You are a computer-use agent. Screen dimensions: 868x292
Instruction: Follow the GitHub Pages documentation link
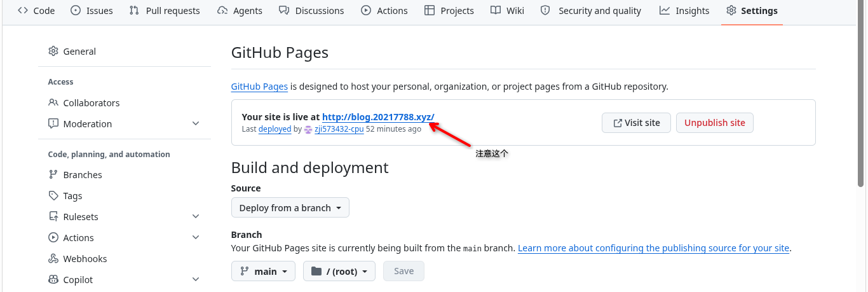259,87
